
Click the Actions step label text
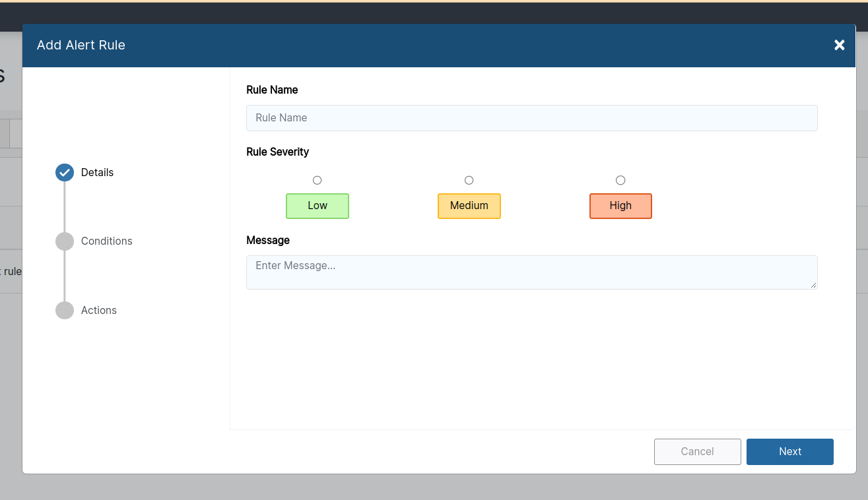tap(99, 310)
